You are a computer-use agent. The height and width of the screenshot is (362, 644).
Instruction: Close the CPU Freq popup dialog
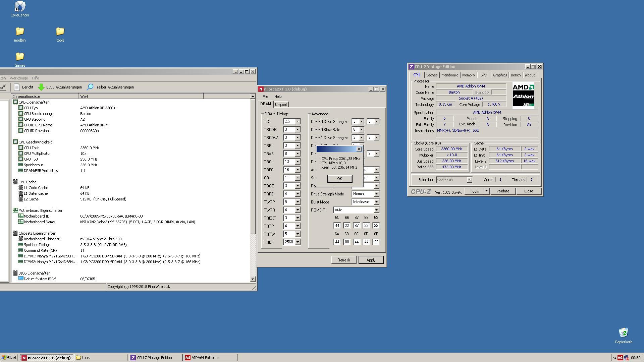(x=359, y=149)
